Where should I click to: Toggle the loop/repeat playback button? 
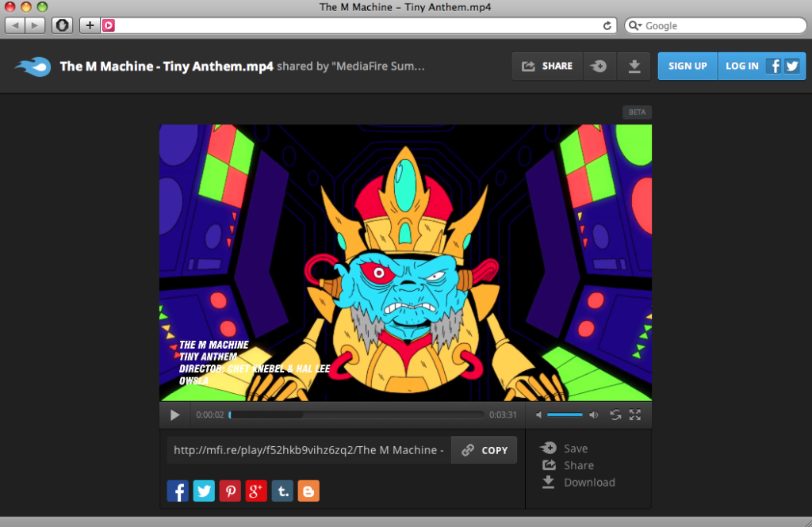(615, 414)
